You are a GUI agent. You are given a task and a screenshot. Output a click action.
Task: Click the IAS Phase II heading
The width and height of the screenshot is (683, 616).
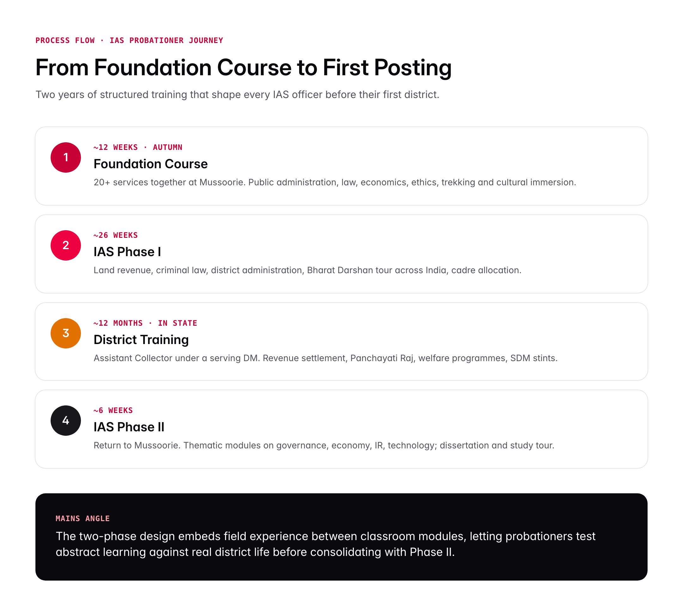(129, 427)
